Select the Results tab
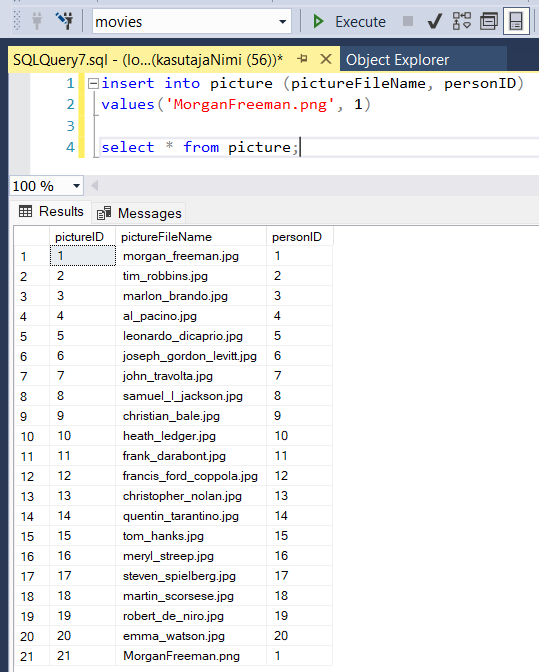The height and width of the screenshot is (672, 539). click(x=51, y=211)
